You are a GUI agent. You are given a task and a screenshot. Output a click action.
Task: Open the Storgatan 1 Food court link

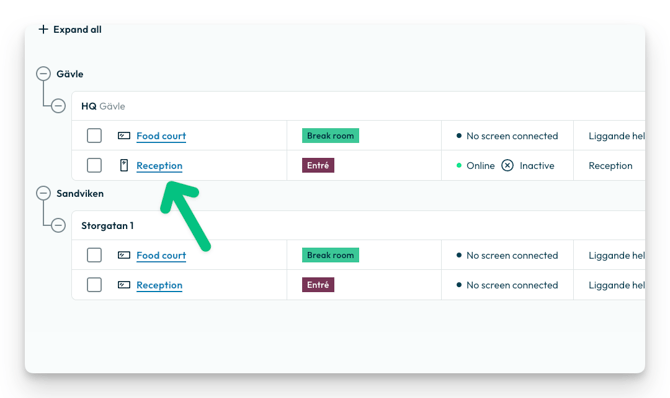coord(161,256)
